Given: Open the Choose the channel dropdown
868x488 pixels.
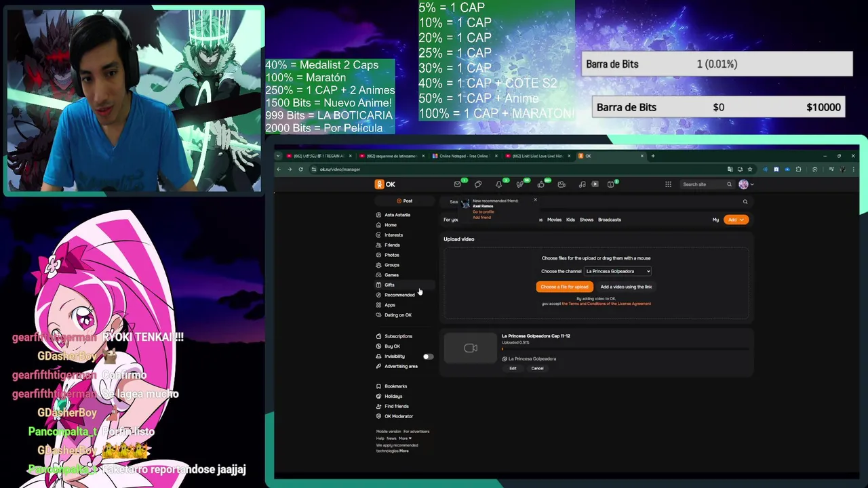Looking at the screenshot, I should click(x=618, y=271).
